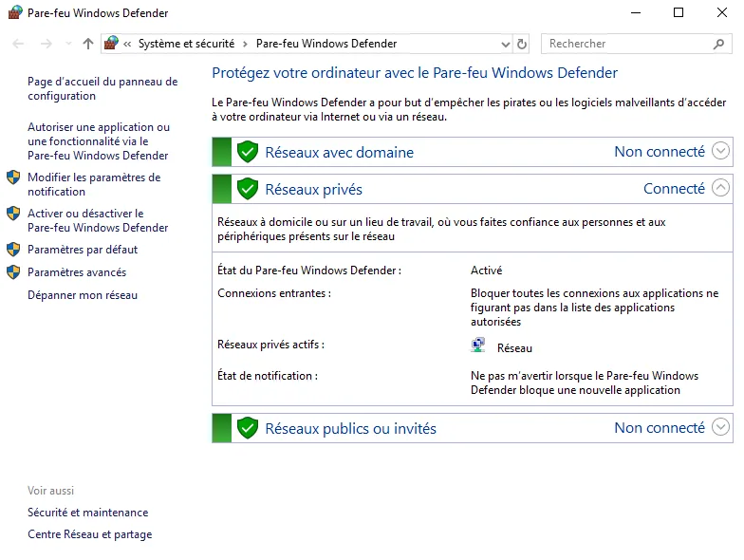
Task: Click shield icon beside Modifier les paramètres
Action: click(x=13, y=177)
